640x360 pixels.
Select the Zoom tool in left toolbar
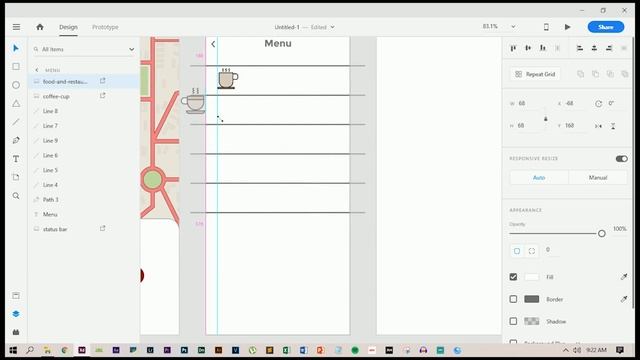[x=16, y=196]
